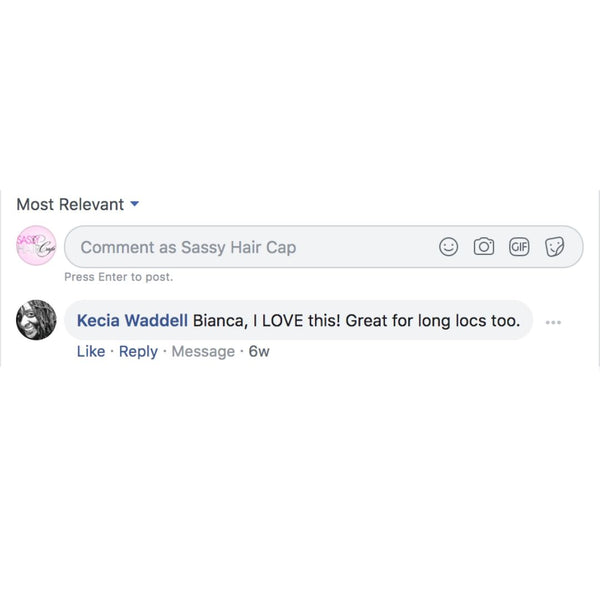Screen dimensions: 600x600
Task: Open the three-dot comment options menu
Action: 553,322
